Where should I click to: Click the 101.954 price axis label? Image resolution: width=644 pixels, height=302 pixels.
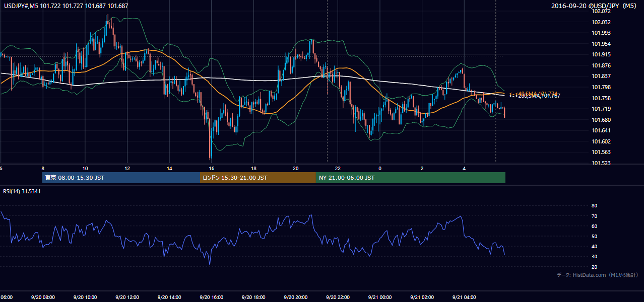[x=601, y=44]
